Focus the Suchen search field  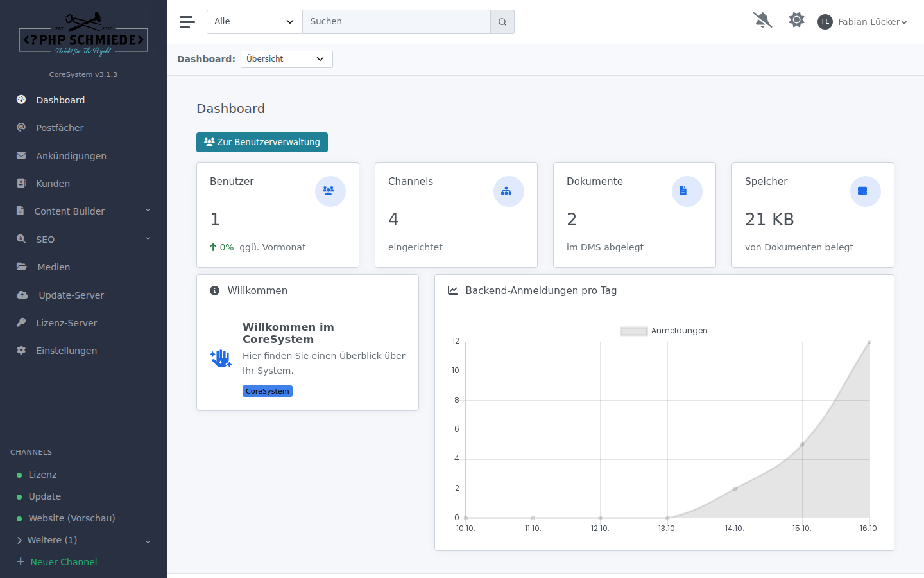pos(397,22)
